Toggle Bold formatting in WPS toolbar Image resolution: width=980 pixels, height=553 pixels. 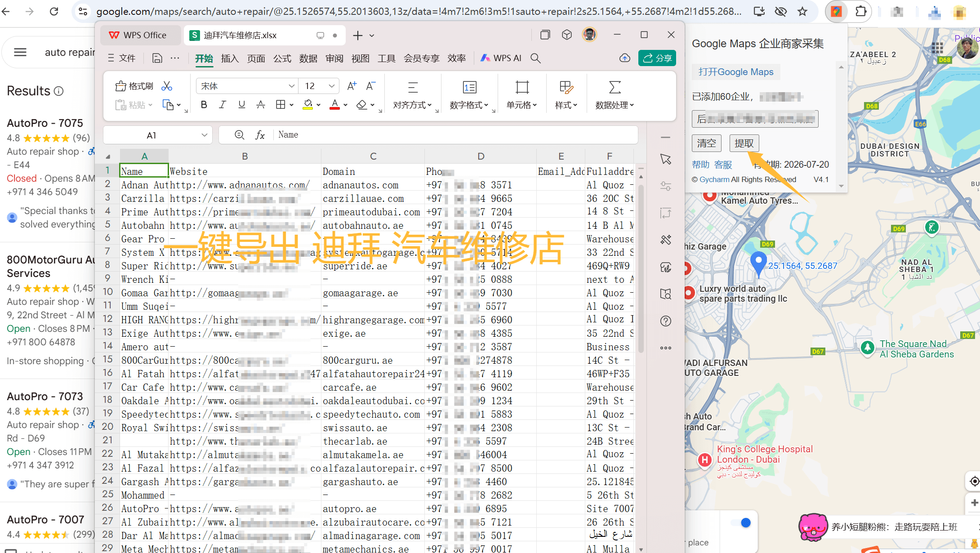(204, 105)
